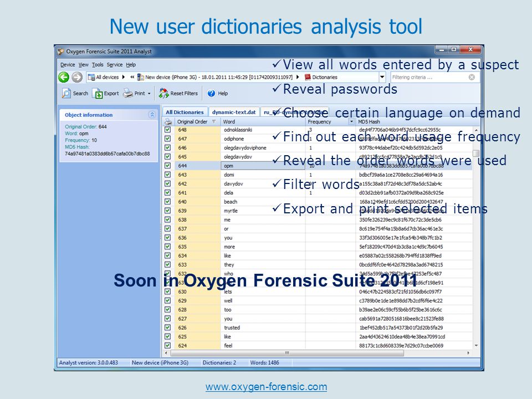Click the printer icon in table header
Image resolution: width=532 pixels, height=399 pixels.
point(168,122)
